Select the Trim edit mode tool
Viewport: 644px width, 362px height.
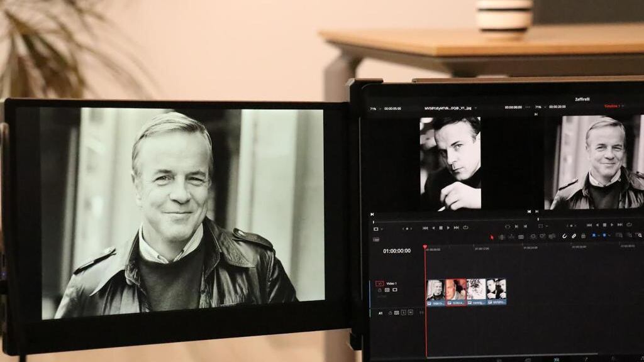[501, 237]
